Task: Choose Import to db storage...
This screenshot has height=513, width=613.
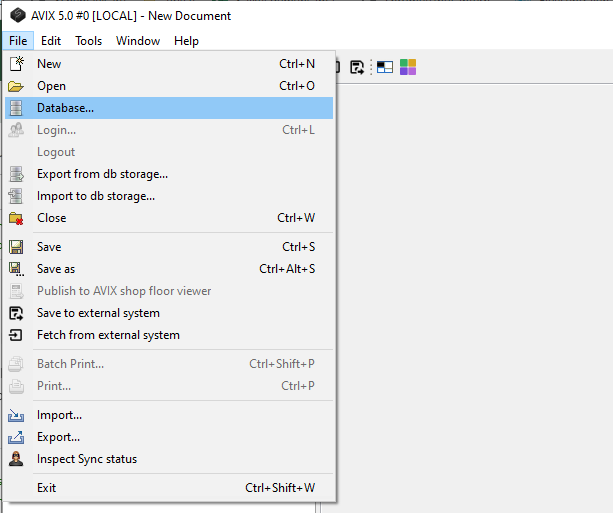Action: [95, 196]
